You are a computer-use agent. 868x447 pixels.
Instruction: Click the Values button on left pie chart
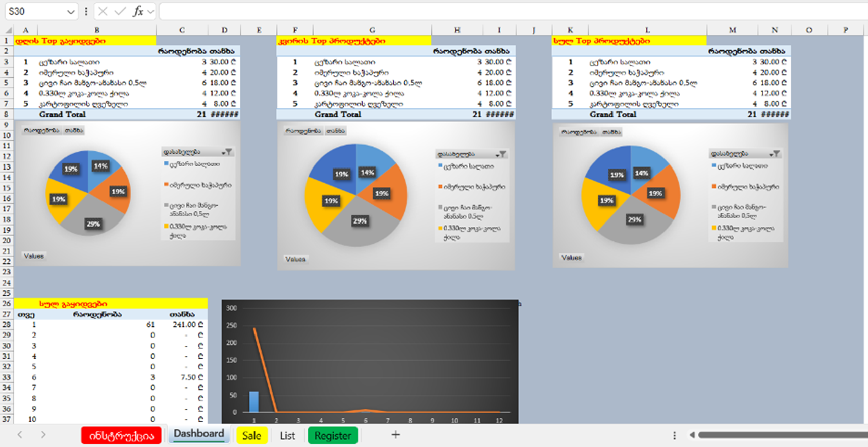[x=34, y=256]
